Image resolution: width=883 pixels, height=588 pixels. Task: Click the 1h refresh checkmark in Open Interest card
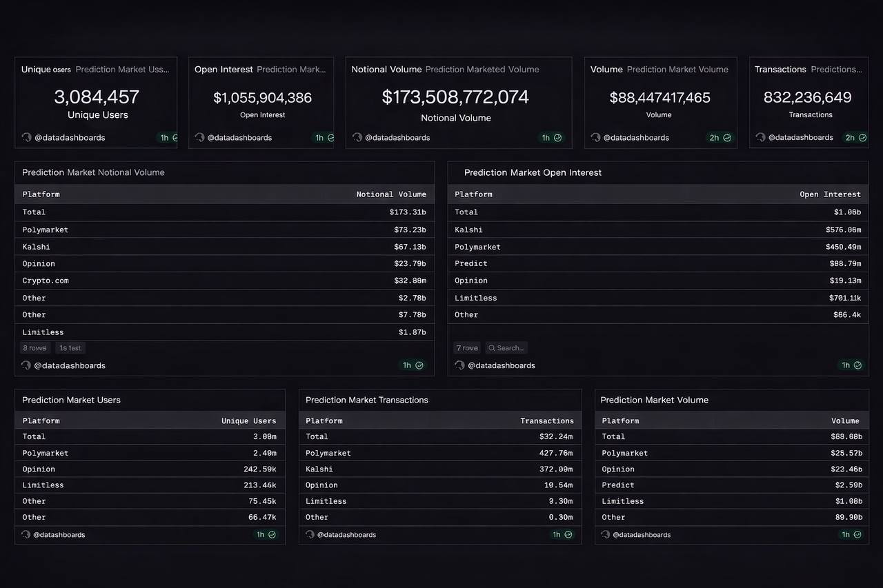[x=330, y=138]
